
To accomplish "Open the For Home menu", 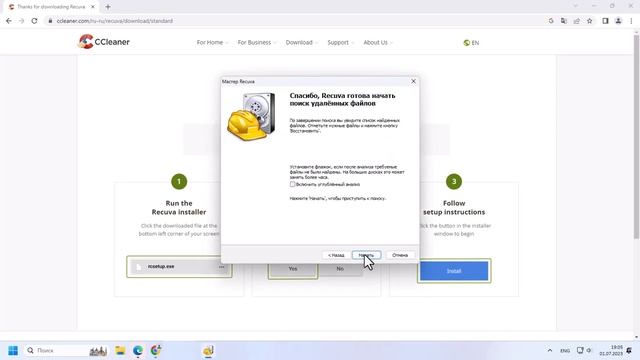I will point(212,42).
